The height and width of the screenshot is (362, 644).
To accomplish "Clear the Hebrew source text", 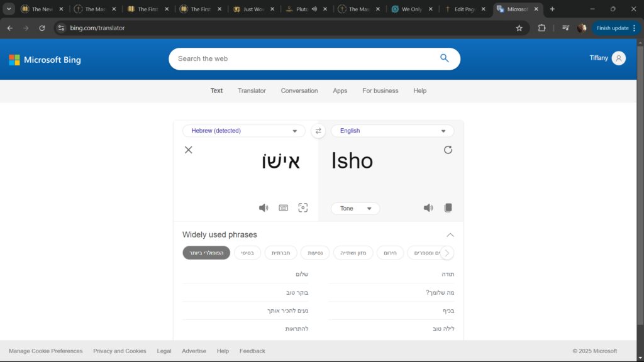I will point(188,150).
